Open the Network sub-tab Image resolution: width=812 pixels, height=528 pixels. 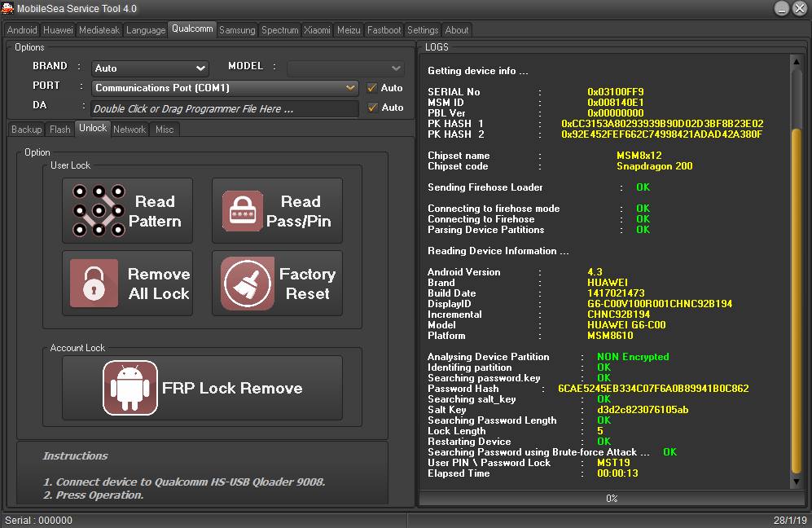pyautogui.click(x=129, y=130)
